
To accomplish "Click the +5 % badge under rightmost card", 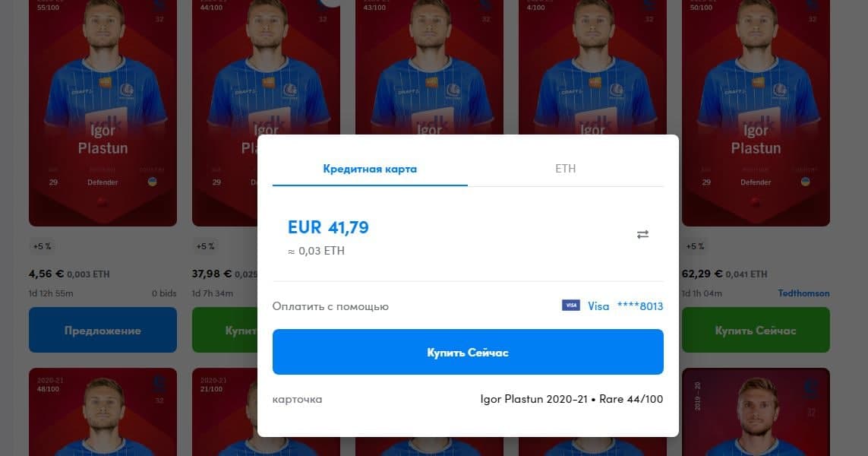I will (x=696, y=246).
